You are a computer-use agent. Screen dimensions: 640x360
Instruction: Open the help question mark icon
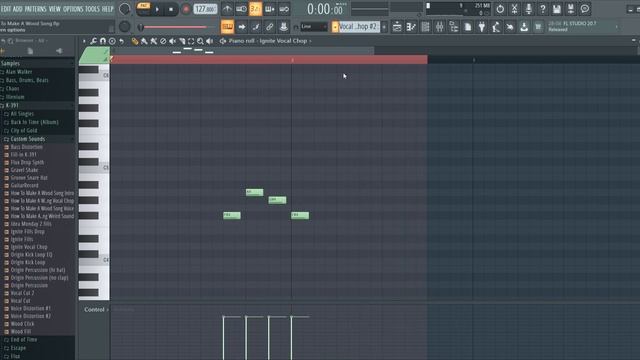[542, 9]
